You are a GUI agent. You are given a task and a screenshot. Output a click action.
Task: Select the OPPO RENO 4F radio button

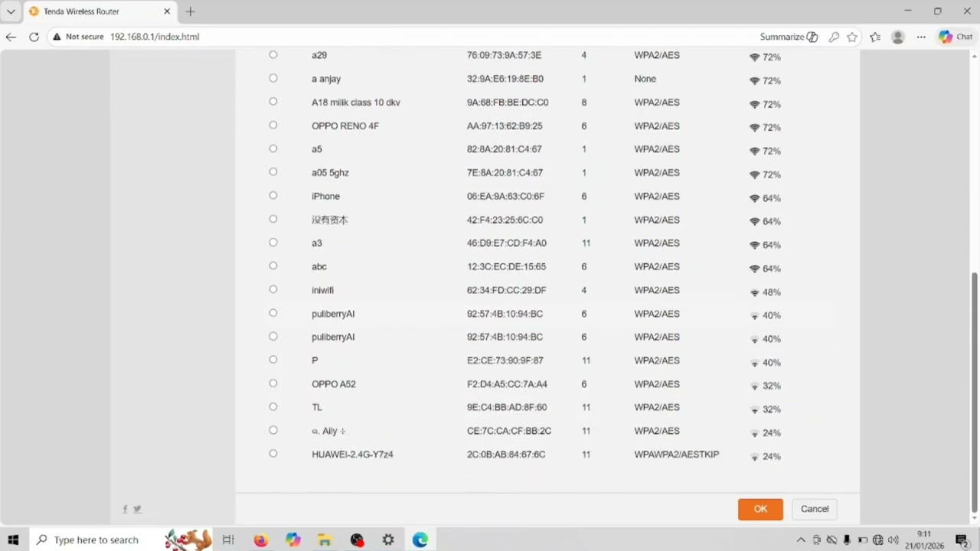[x=273, y=126]
